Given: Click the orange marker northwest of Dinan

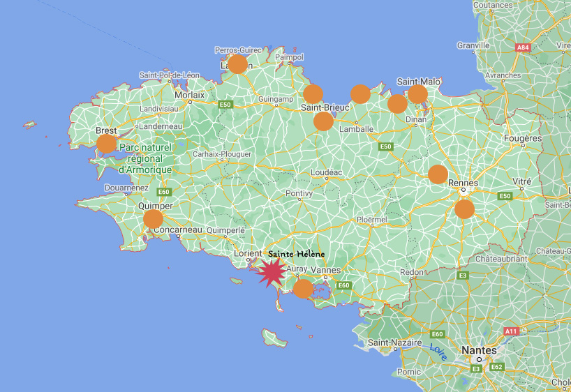Looking at the screenshot, I should (397, 104).
